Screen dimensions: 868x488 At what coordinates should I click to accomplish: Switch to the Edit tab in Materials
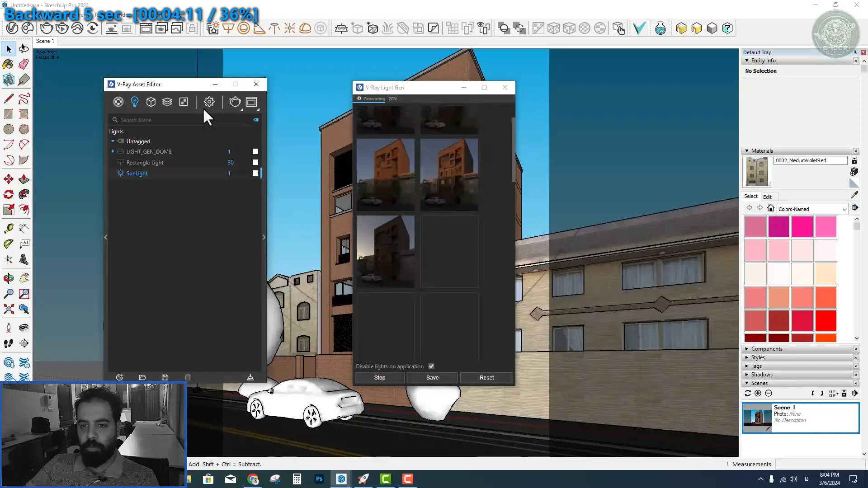coord(767,197)
